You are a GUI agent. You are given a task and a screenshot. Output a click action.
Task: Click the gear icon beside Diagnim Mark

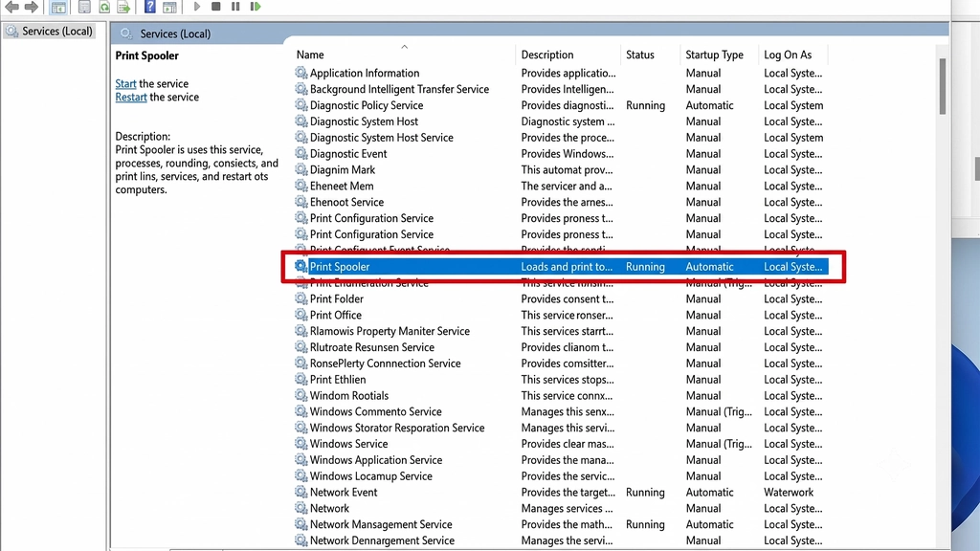[301, 169]
